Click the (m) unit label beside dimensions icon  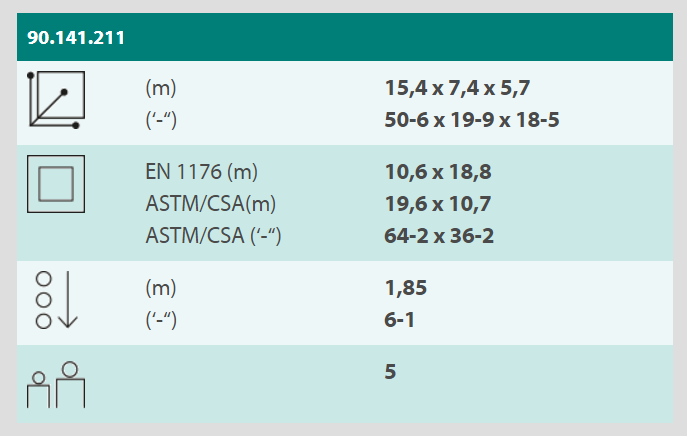click(160, 88)
